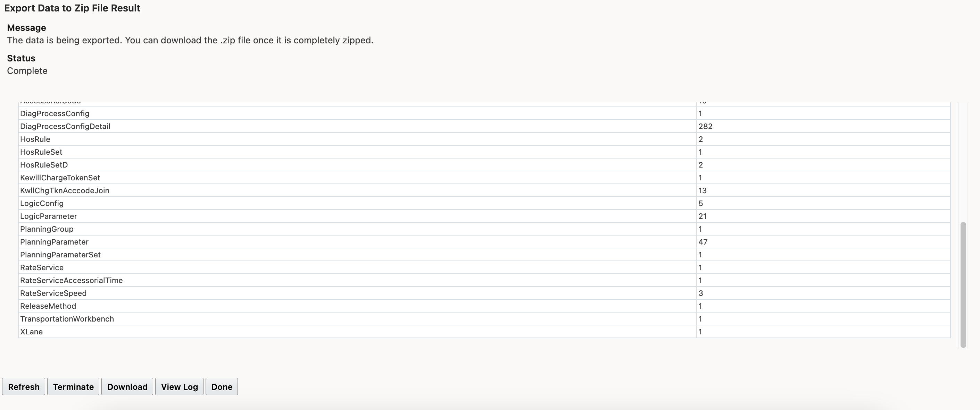Select the RateService row name

(x=42, y=267)
